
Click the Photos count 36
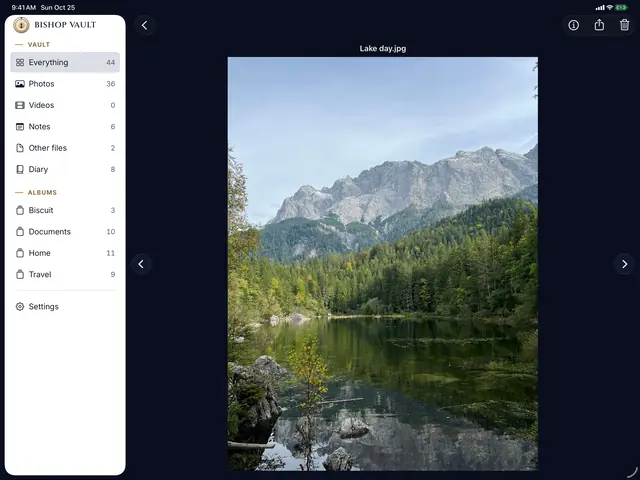point(111,84)
